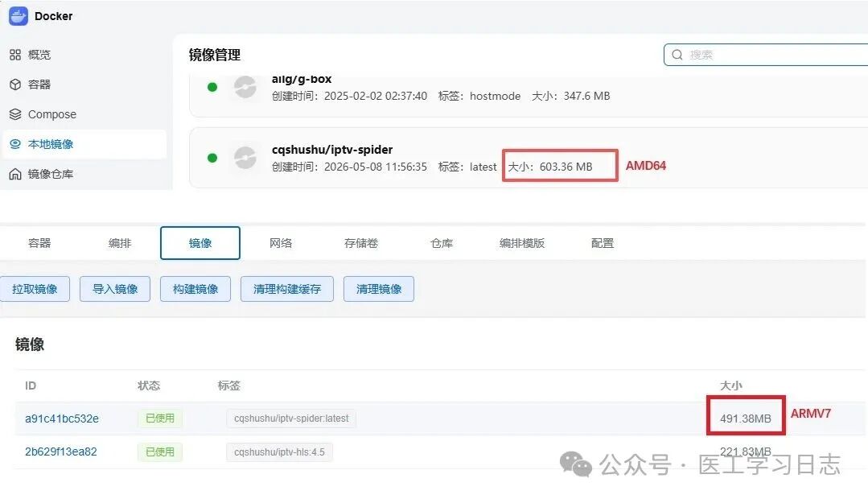Viewport: 868px width, 499px height.
Task: Open the 编排模版 tab
Action: coord(522,243)
